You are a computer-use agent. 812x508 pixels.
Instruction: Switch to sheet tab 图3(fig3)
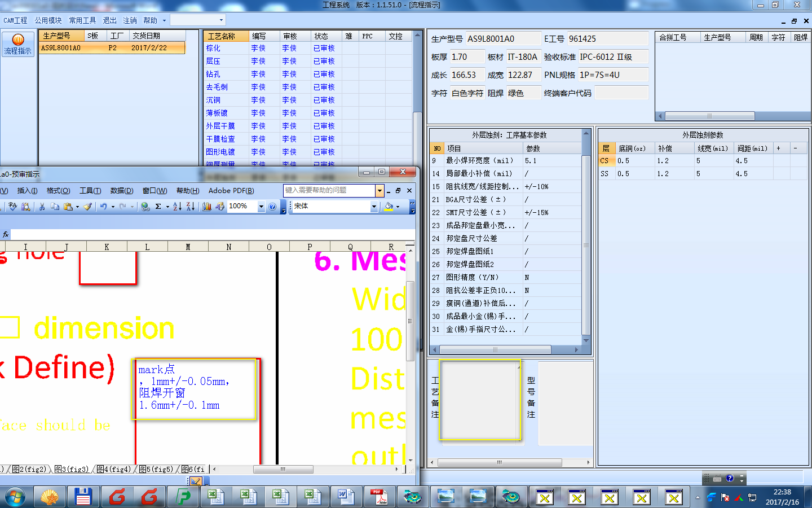[x=71, y=469]
